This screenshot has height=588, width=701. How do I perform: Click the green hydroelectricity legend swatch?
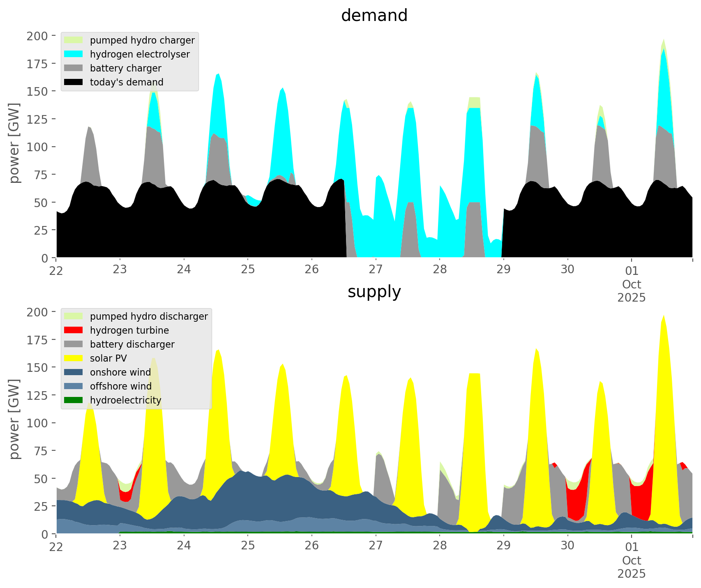tap(74, 400)
